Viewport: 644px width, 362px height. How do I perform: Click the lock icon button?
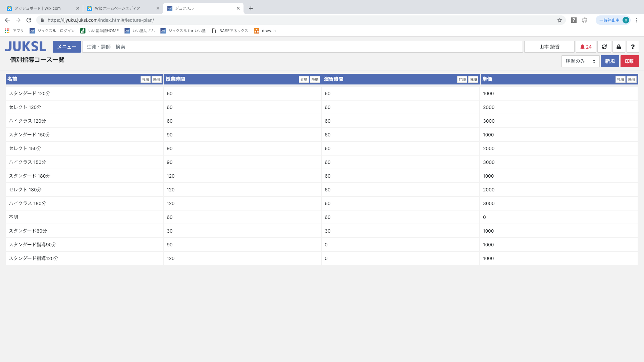click(619, 47)
